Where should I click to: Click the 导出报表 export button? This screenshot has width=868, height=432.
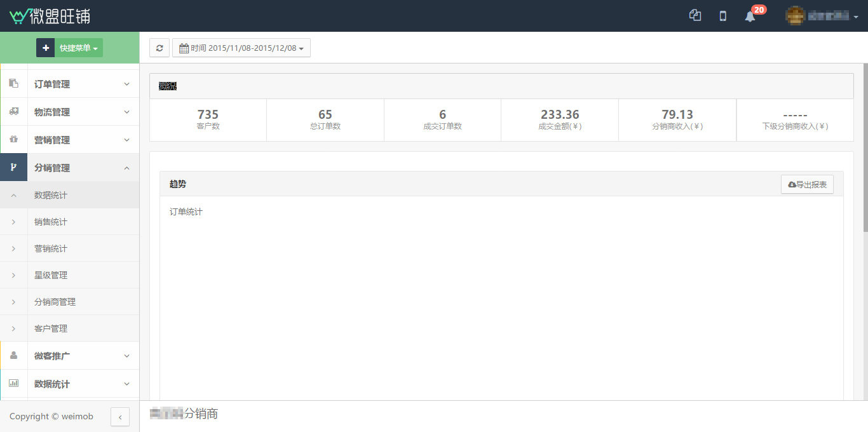(807, 184)
